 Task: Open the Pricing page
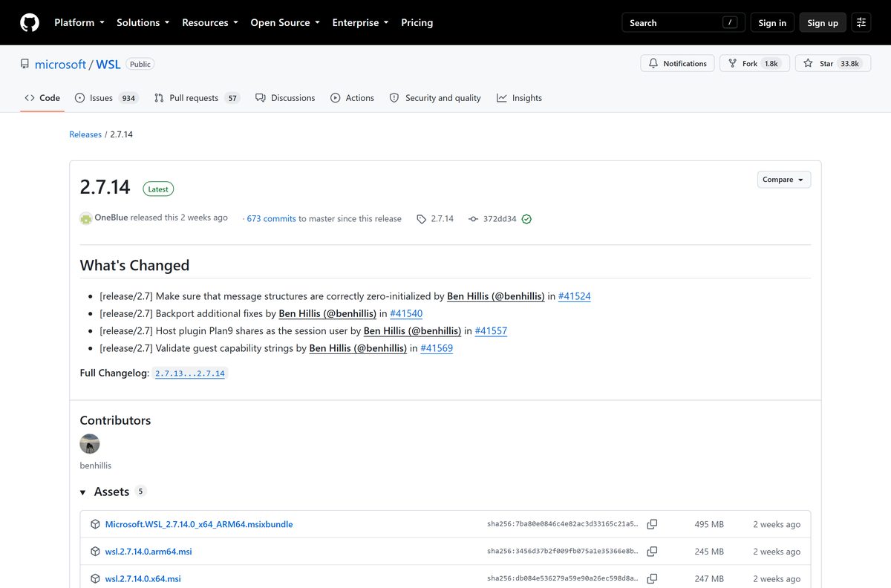(417, 22)
